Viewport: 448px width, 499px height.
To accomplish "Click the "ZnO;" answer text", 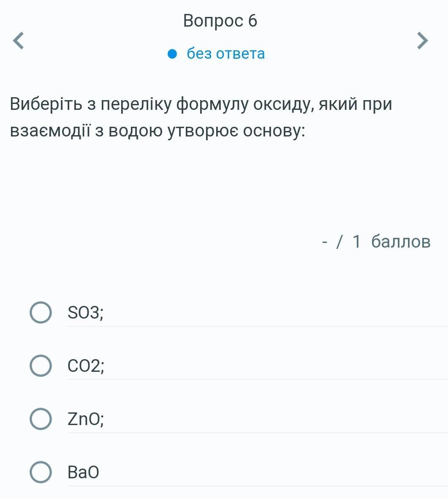I will coord(86,419).
